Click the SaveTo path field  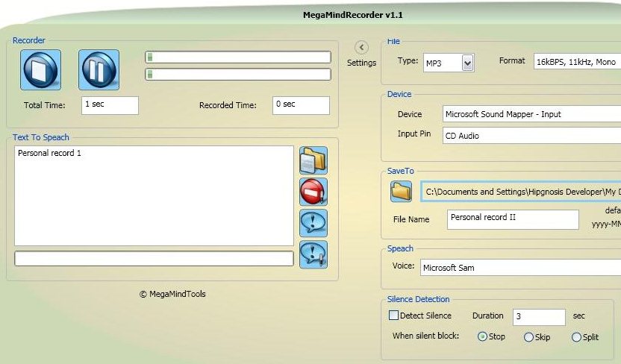[x=521, y=192]
